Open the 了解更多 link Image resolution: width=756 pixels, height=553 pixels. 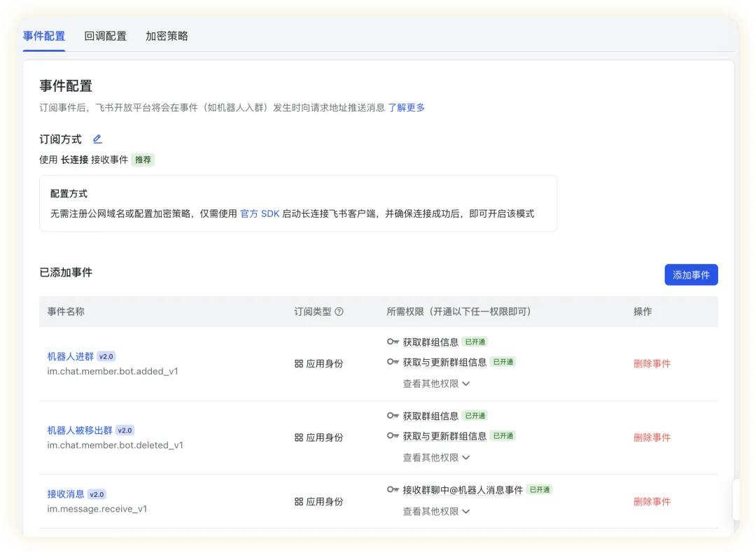pos(407,108)
